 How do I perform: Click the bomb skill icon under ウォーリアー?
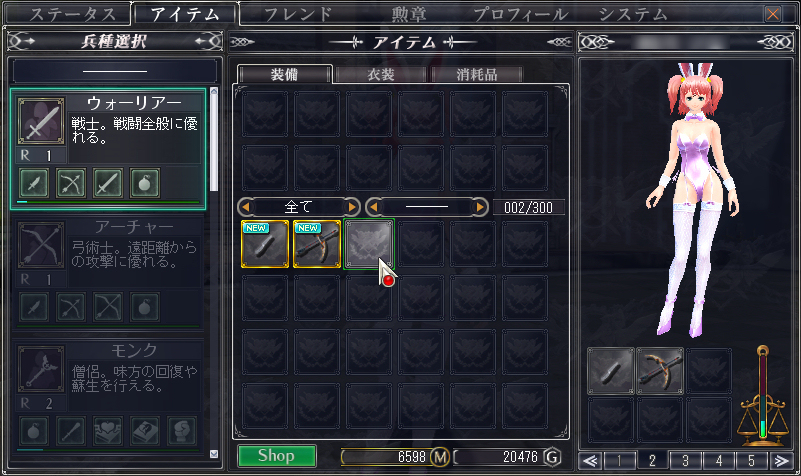pyautogui.click(x=145, y=183)
